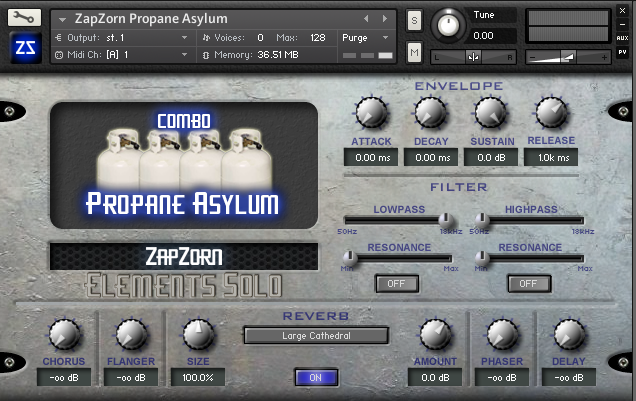Screen dimensions: 636x401
Task: Mute the instrument with M button
Action: [x=414, y=52]
